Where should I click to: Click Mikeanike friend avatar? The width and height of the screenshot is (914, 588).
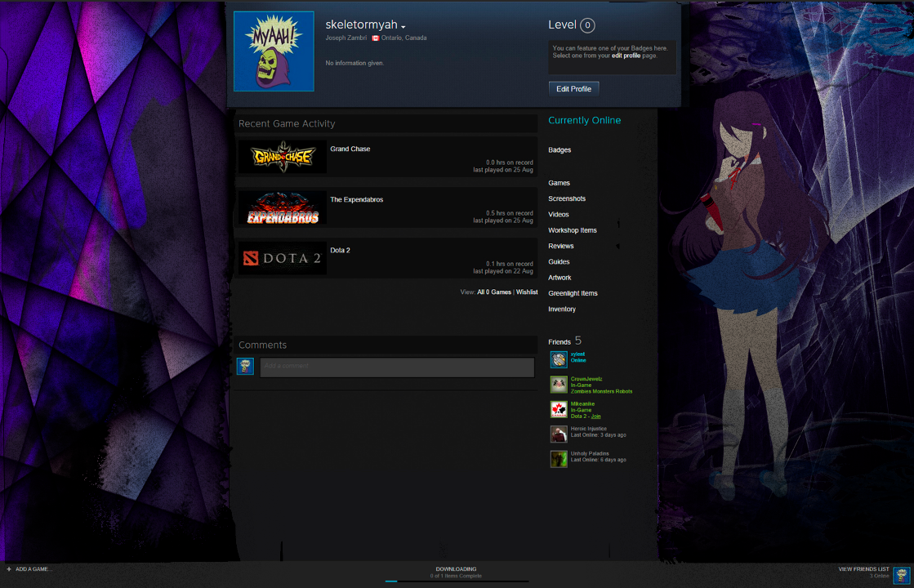(559, 409)
